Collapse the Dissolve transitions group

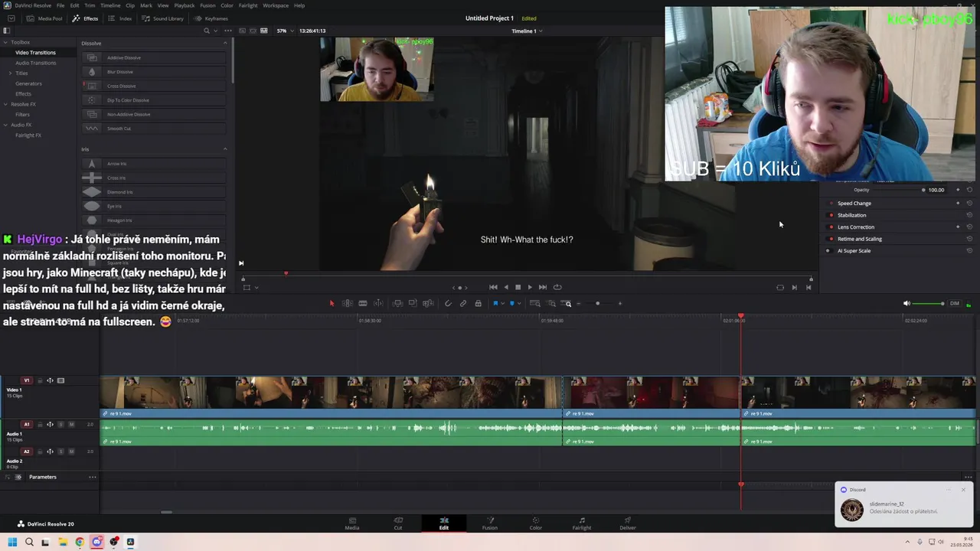click(x=225, y=43)
